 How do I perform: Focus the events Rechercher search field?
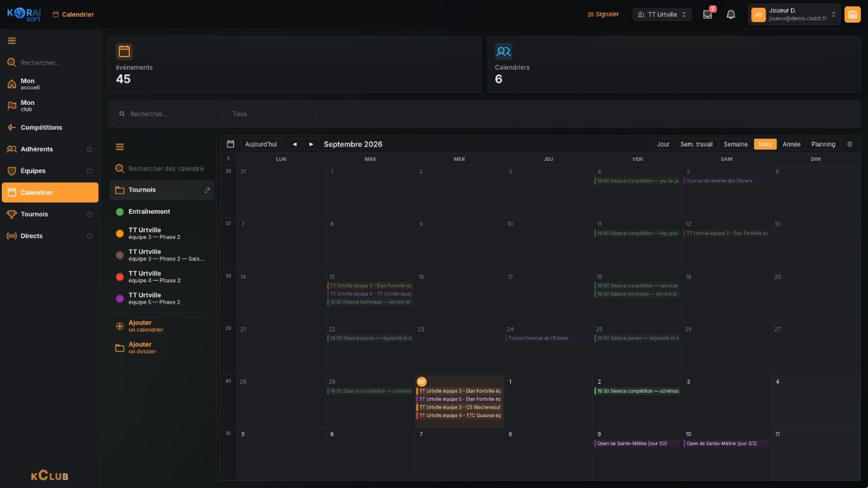(x=170, y=114)
